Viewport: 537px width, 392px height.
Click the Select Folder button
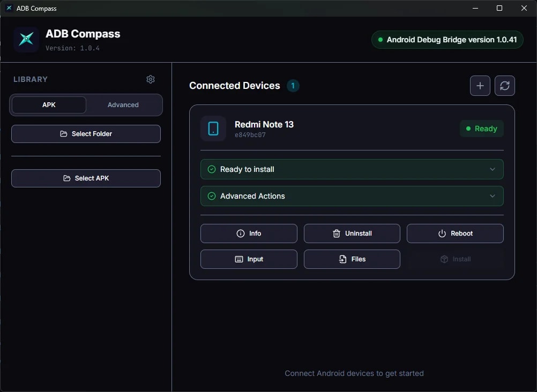pos(86,133)
